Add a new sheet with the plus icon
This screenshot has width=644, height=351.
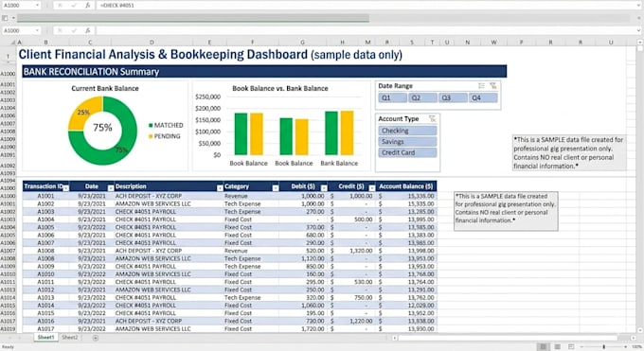click(96, 338)
